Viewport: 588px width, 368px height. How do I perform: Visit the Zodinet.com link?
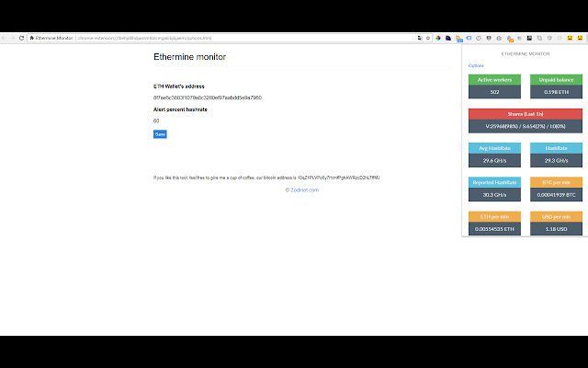(304, 190)
